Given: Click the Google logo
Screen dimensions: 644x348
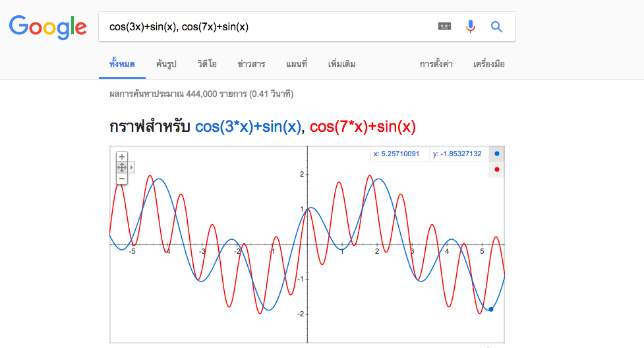Looking at the screenshot, I should [x=48, y=27].
